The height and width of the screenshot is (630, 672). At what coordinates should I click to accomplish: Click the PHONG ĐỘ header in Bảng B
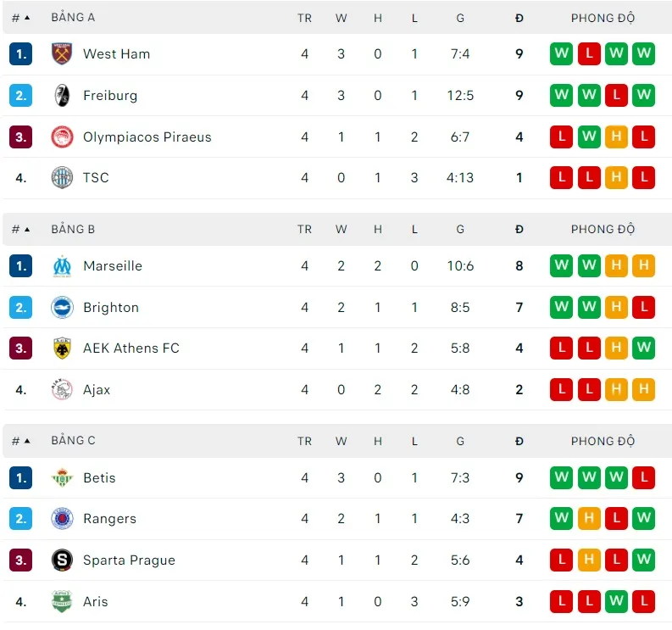coord(603,229)
